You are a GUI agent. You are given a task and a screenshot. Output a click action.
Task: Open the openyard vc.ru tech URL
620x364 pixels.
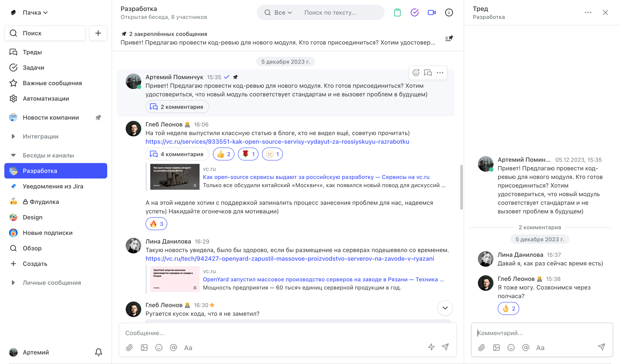[290, 259]
